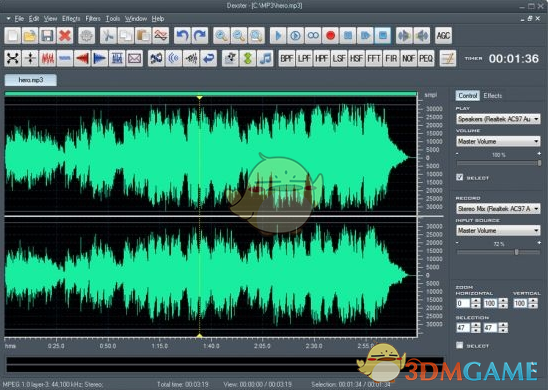Click the first magnifier zoom icon
Screen dimensions: 549x390
tap(222, 35)
